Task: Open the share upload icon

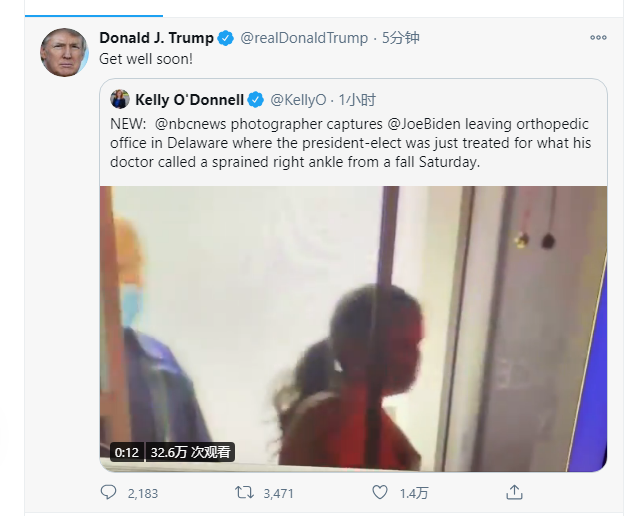Action: click(x=514, y=492)
